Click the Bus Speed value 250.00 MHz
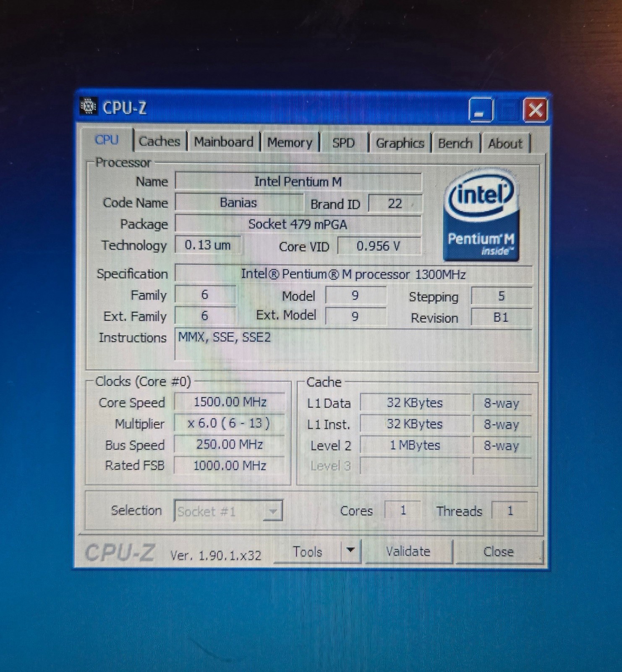622x672 pixels. click(x=230, y=444)
